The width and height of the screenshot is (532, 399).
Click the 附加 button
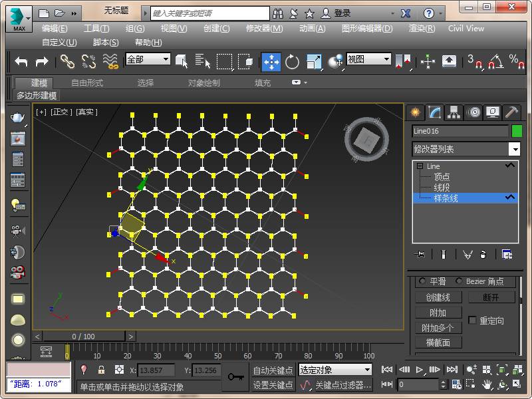(x=438, y=313)
